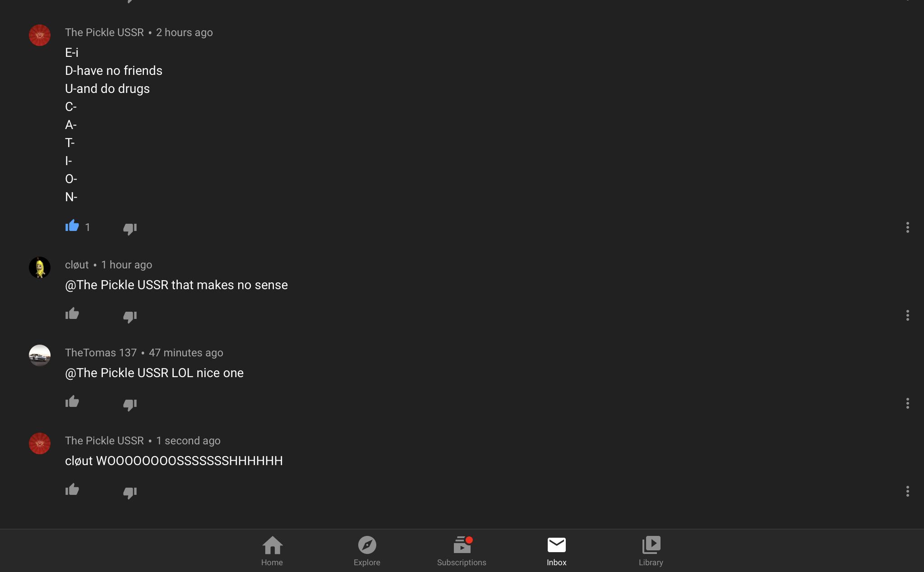Open more options for TheTomas 137's reply
Screen dimensions: 924x572
(x=907, y=403)
